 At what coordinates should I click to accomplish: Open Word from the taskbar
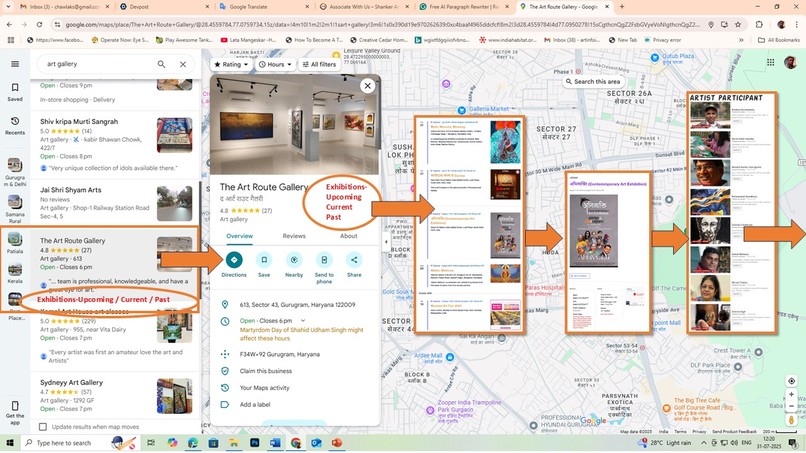click(x=275, y=443)
